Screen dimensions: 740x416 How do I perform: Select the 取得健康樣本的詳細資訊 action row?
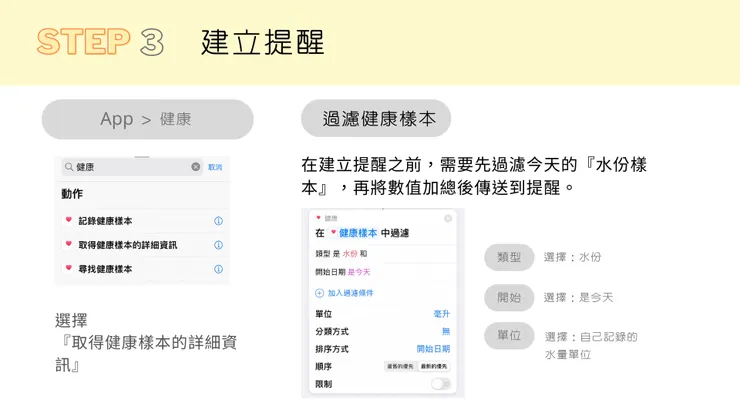click(x=142, y=245)
